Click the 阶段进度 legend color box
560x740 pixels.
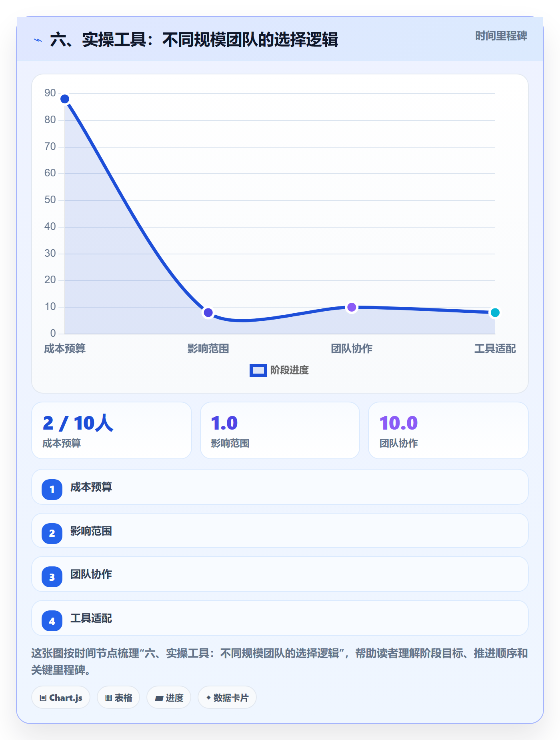point(258,370)
